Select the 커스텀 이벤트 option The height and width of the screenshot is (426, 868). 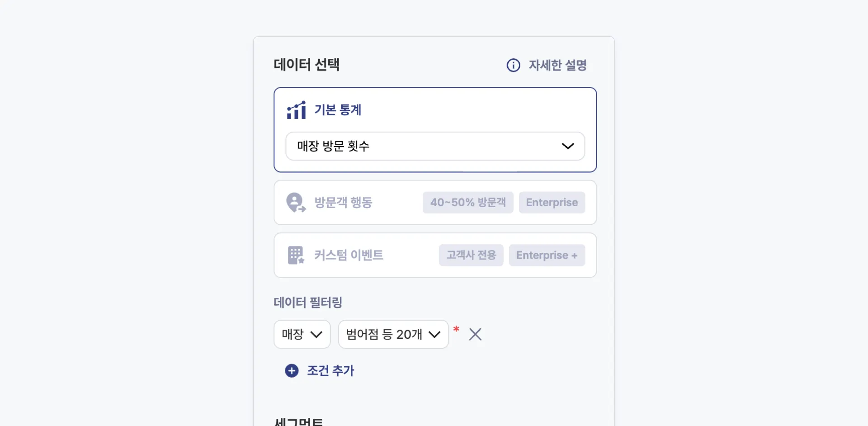pos(349,255)
